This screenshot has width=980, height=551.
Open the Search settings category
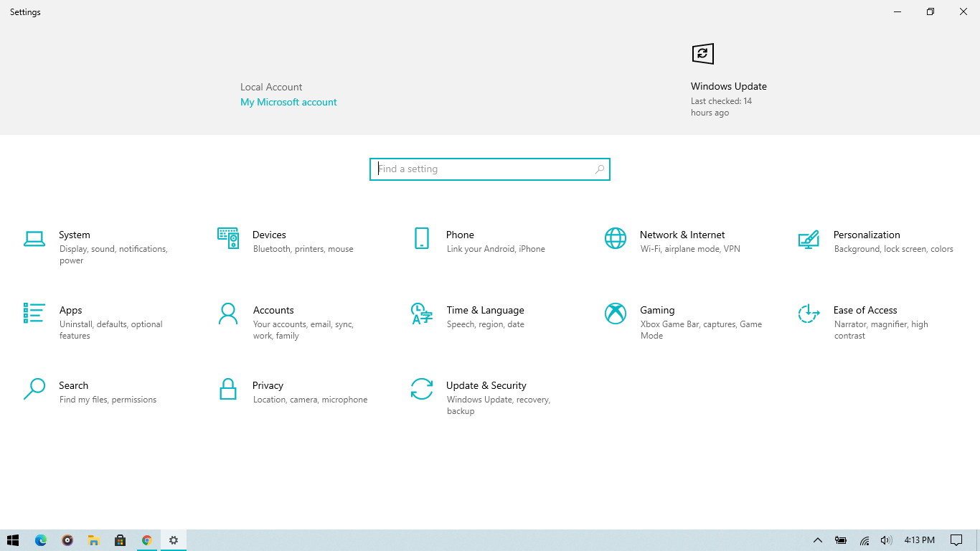coord(73,386)
